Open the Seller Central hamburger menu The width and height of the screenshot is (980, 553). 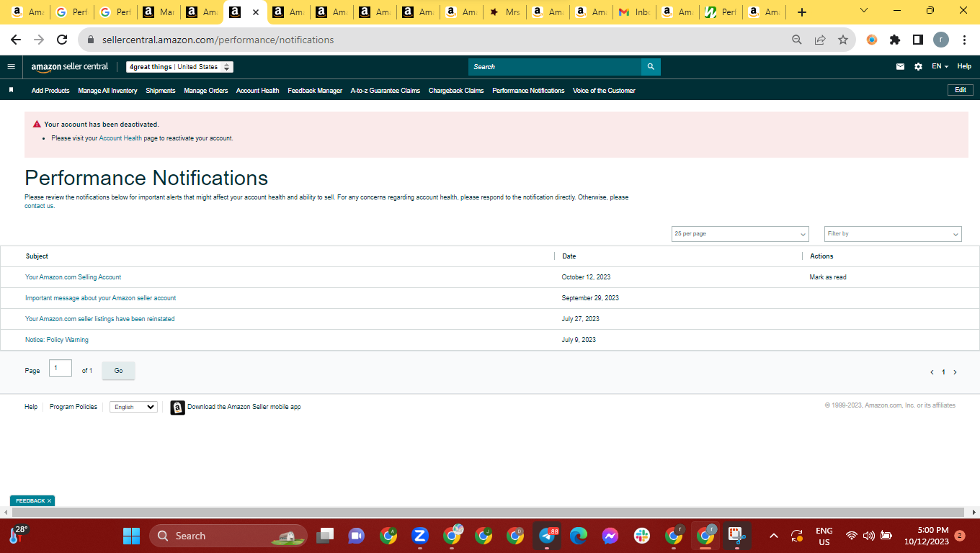coord(11,67)
